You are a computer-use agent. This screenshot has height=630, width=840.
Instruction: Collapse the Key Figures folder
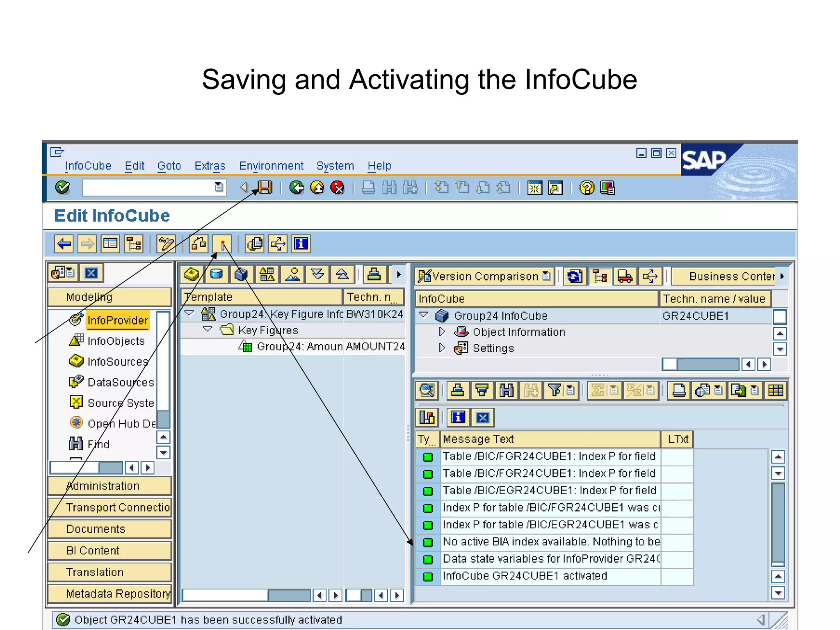(x=208, y=329)
